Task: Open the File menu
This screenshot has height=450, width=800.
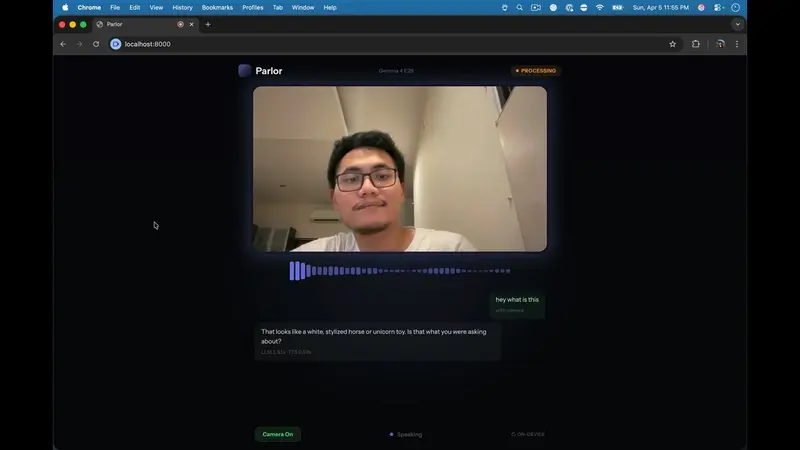Action: click(115, 8)
